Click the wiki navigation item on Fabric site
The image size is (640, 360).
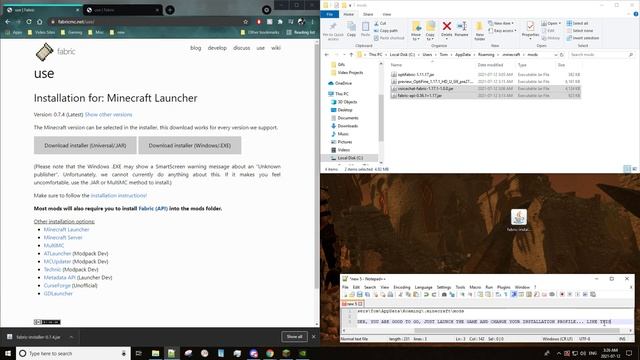click(276, 48)
